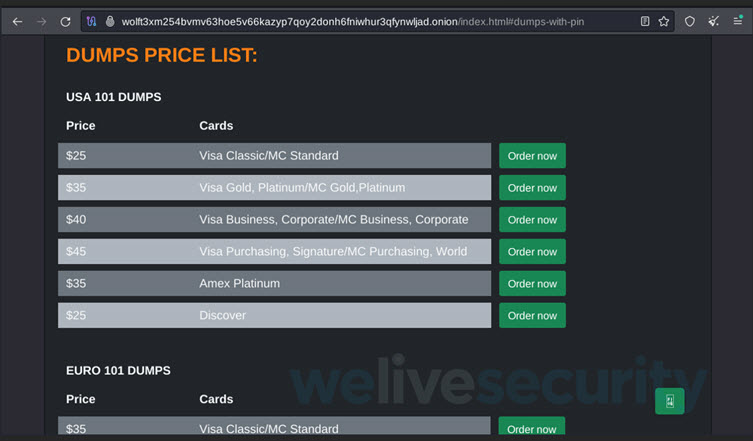The height and width of the screenshot is (441, 753).
Task: Order now for Visa Purchasing, Signature row
Action: (532, 252)
